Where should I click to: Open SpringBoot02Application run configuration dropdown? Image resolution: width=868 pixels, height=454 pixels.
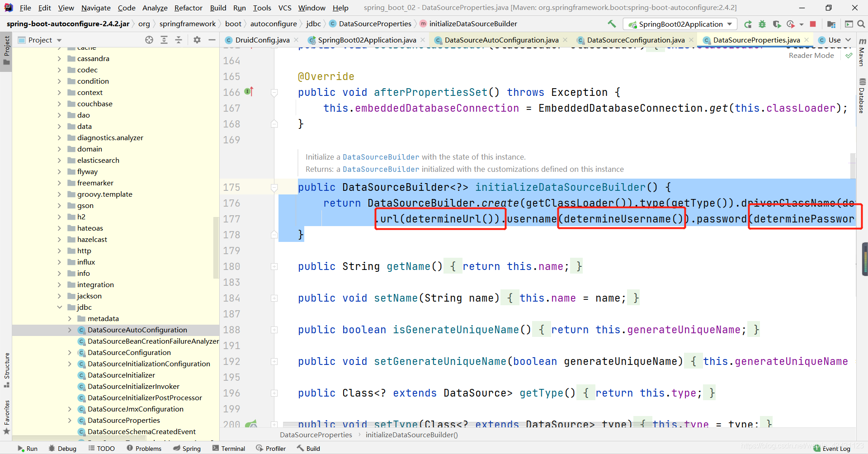click(680, 24)
